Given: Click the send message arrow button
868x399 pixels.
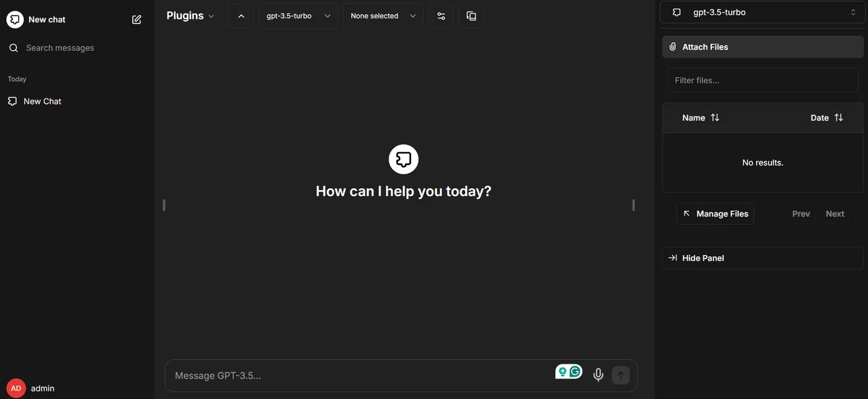Looking at the screenshot, I should pyautogui.click(x=620, y=375).
